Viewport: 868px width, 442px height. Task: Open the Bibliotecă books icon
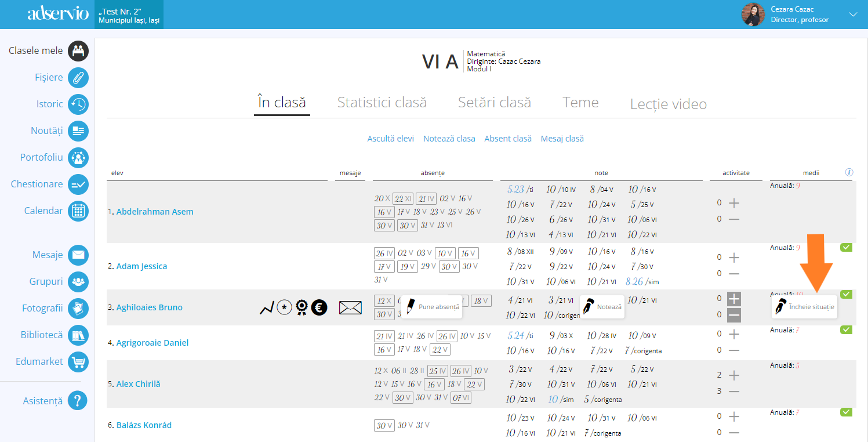click(78, 335)
